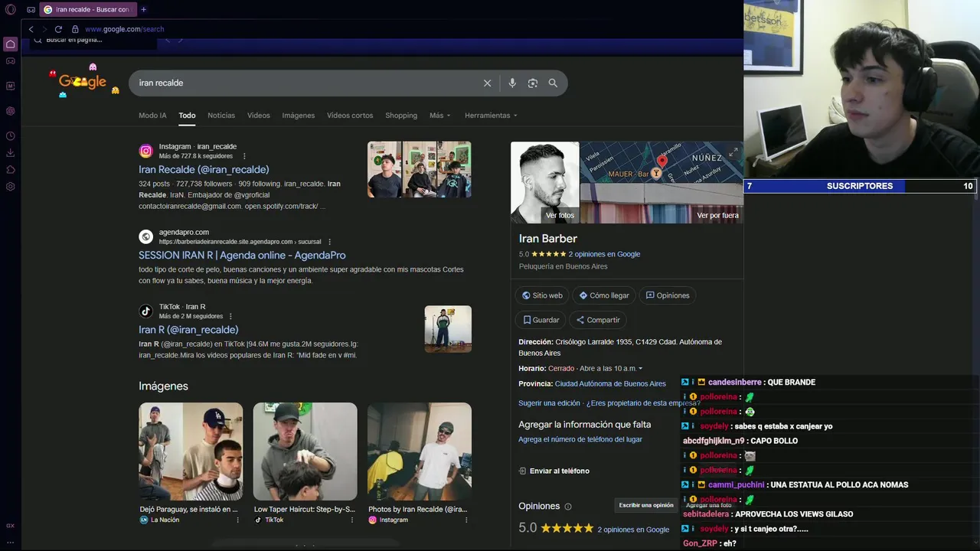
Task: Switch to Noticias tab
Action: (x=221, y=116)
